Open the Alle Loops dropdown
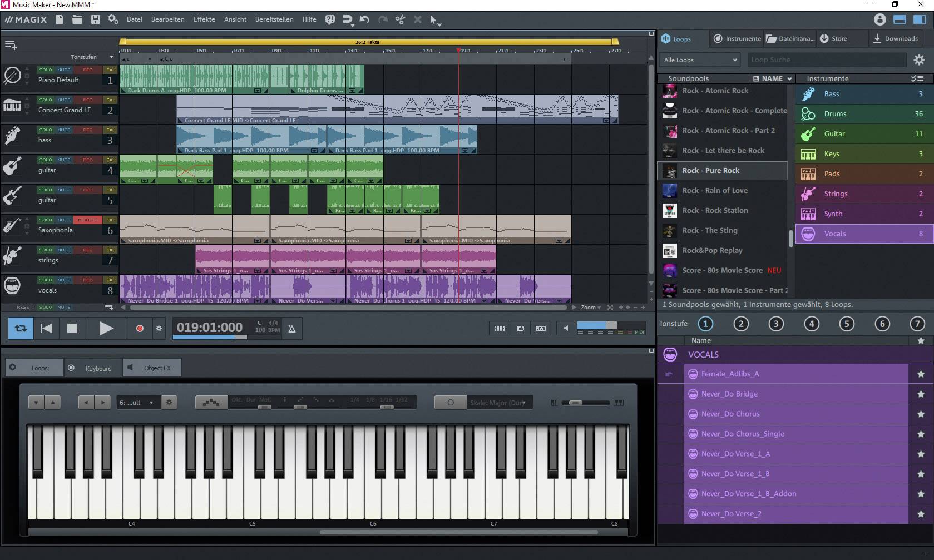Image resolution: width=934 pixels, height=560 pixels. pyautogui.click(x=699, y=59)
